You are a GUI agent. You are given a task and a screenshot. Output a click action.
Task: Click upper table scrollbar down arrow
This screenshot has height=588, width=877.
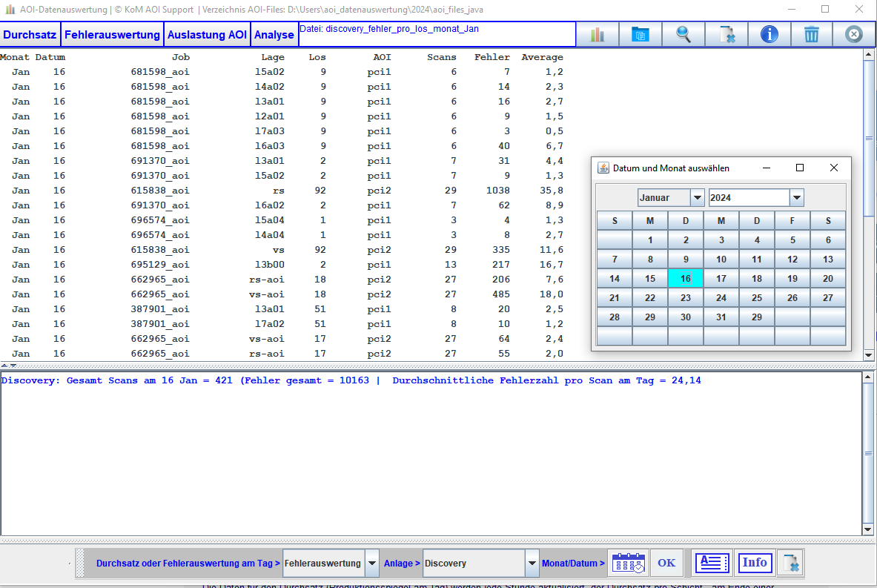coord(868,355)
